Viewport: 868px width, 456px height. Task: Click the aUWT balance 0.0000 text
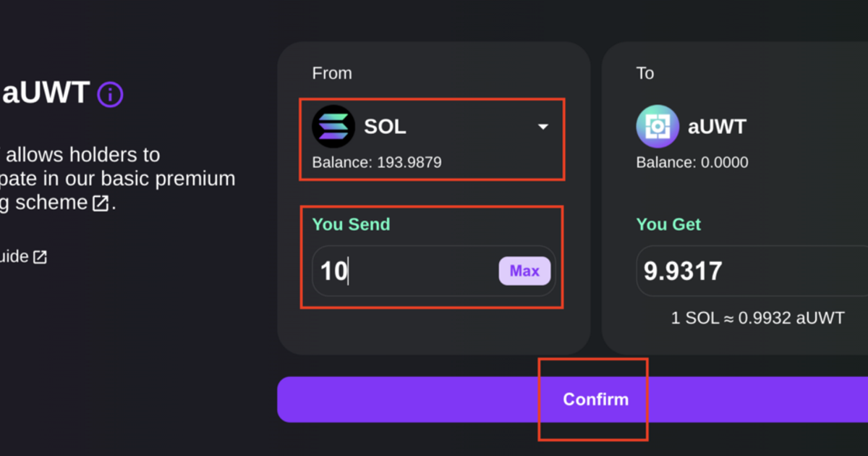click(x=692, y=163)
